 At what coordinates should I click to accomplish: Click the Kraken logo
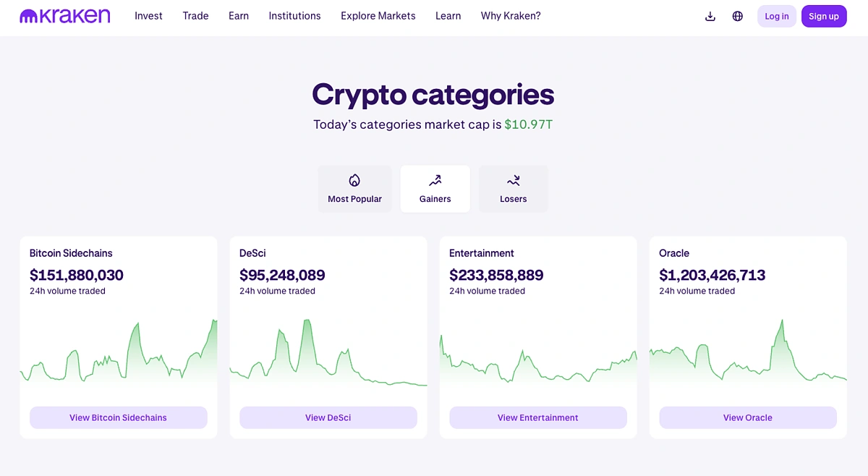[64, 15]
